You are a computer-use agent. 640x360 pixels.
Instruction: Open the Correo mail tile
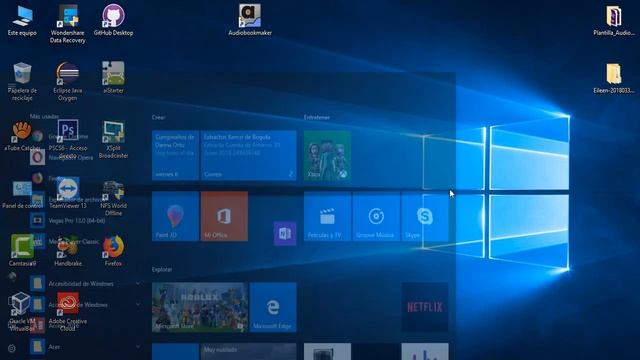click(249, 156)
